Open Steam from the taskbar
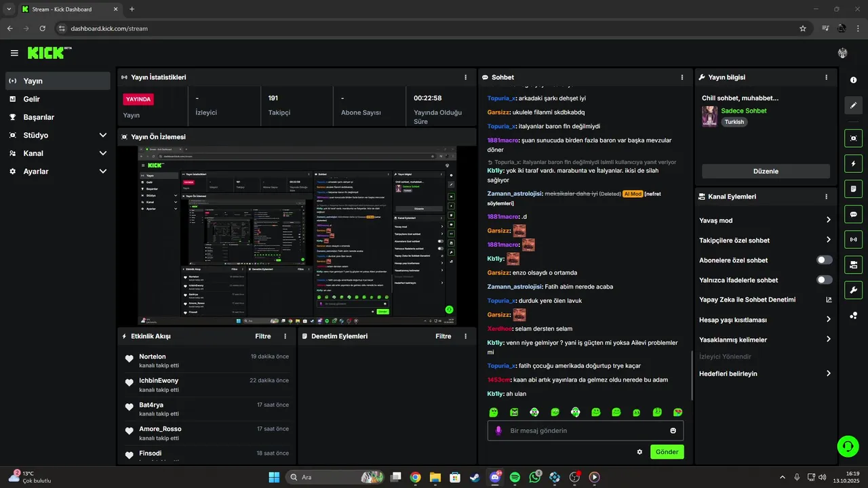This screenshot has height=488, width=868. (475, 477)
